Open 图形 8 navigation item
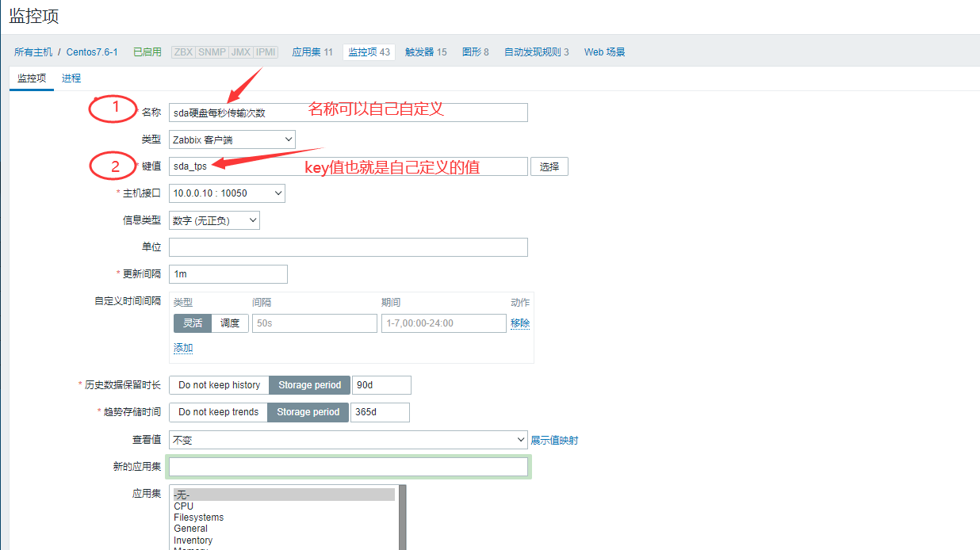 click(x=476, y=52)
